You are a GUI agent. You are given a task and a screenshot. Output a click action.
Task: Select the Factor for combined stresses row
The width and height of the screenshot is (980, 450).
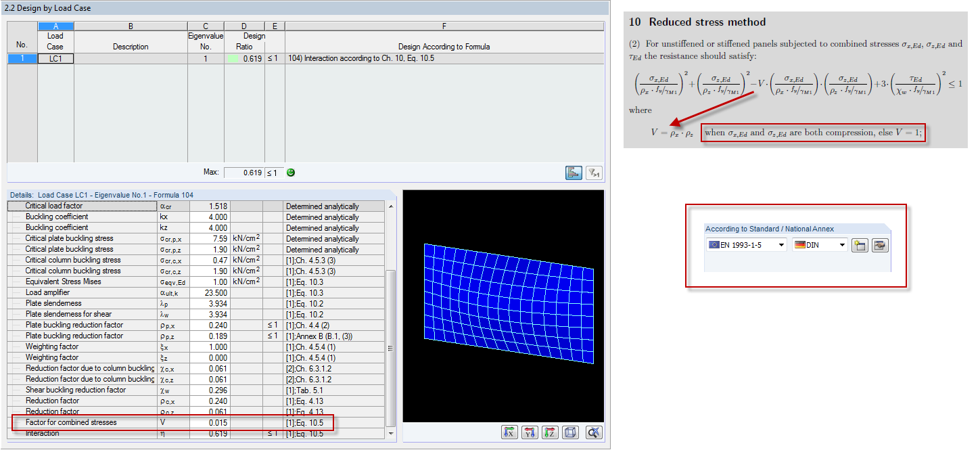pos(196,423)
